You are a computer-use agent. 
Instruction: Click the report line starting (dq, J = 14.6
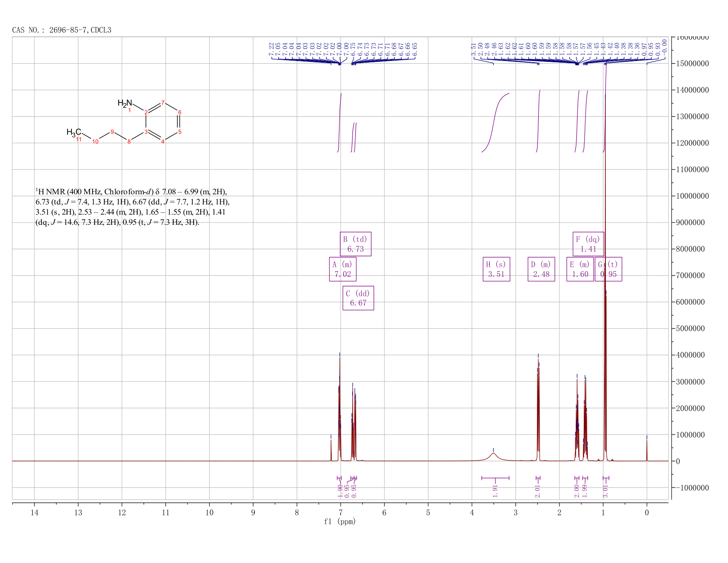[x=117, y=222]
